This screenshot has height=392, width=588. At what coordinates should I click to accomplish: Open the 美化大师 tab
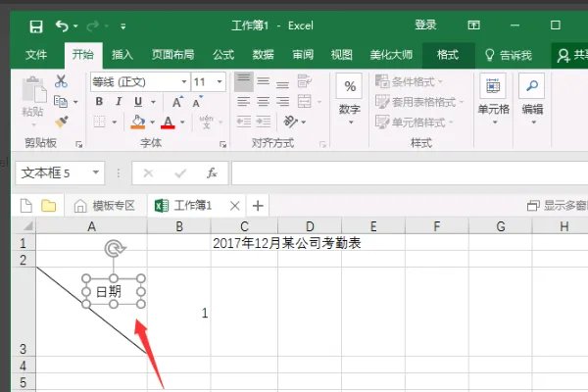coord(391,55)
